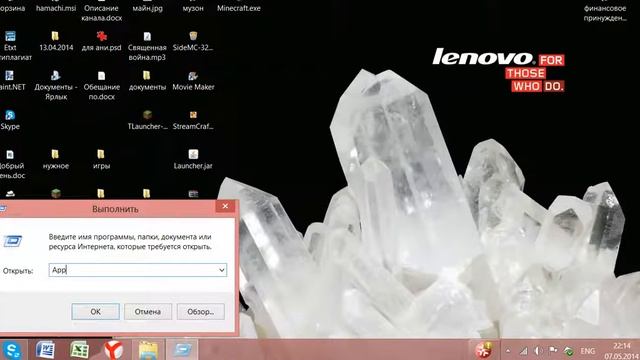Select the нужное folder icon
The width and height of the screenshot is (640, 360).
click(x=56, y=154)
